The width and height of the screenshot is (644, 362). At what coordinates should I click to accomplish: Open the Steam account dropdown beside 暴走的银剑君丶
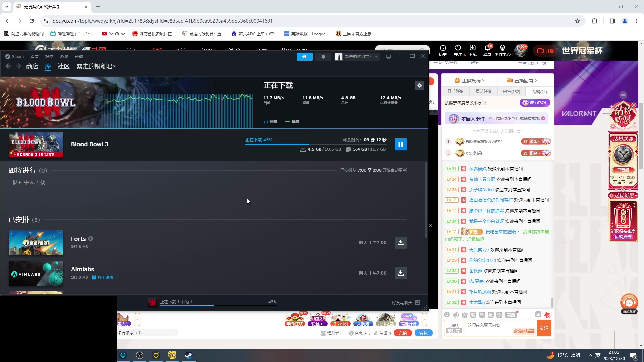pos(376,56)
